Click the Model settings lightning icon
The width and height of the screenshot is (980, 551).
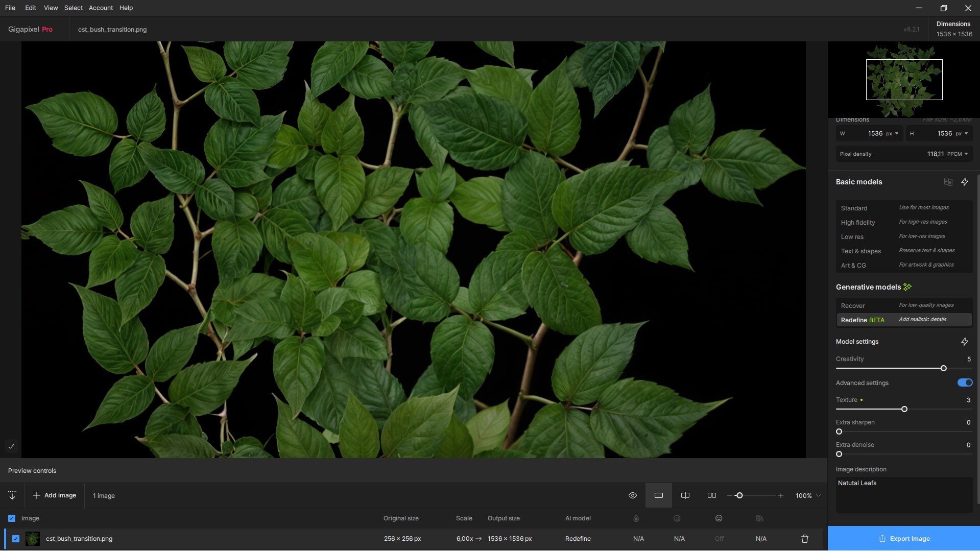pos(965,342)
